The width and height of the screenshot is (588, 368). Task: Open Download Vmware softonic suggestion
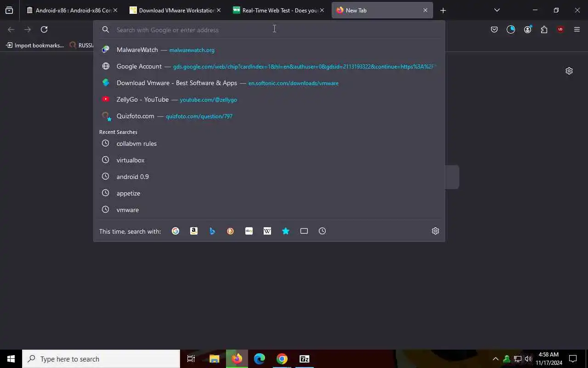(x=269, y=83)
